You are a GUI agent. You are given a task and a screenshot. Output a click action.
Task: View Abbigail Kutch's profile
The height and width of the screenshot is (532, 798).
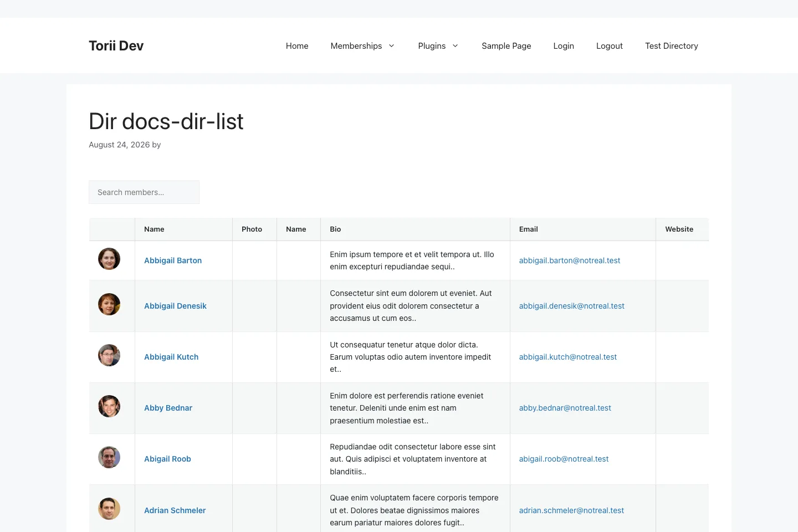coord(171,357)
